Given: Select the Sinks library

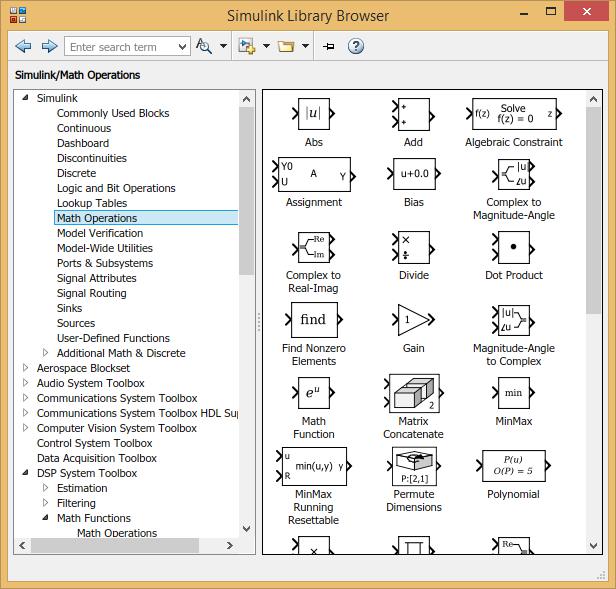Looking at the screenshot, I should (69, 308).
